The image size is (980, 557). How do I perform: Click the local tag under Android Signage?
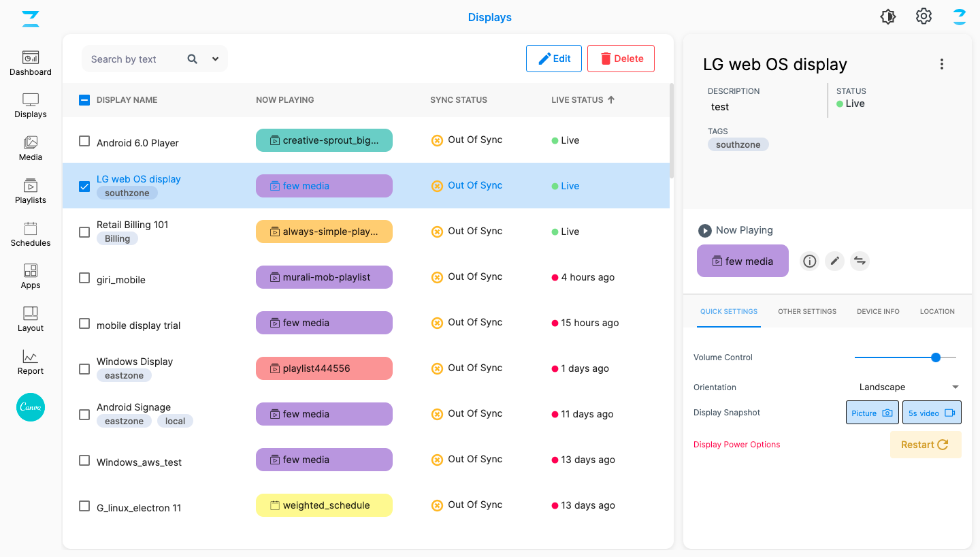[x=175, y=421]
